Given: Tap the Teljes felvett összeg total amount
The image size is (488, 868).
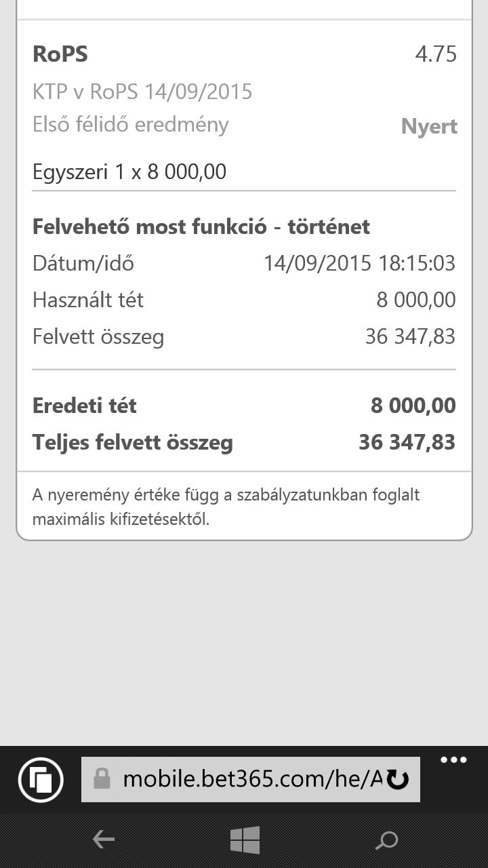Looking at the screenshot, I should pyautogui.click(x=407, y=442).
